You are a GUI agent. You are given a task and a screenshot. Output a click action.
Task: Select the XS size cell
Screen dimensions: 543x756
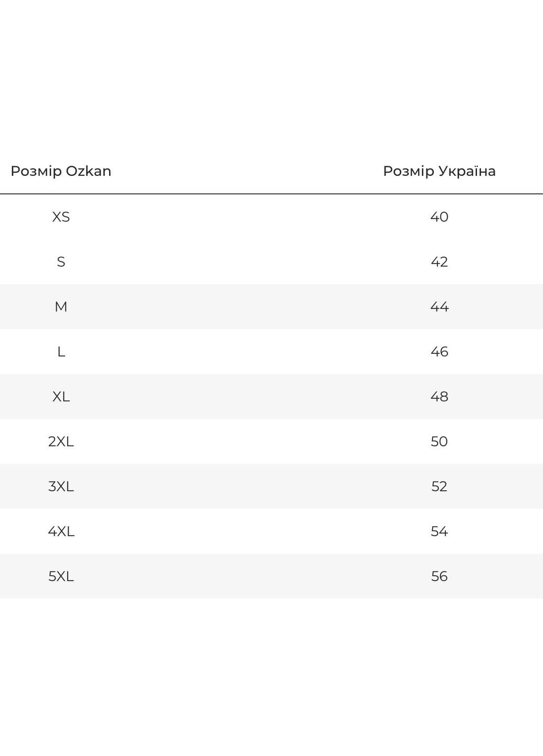pyautogui.click(x=61, y=217)
